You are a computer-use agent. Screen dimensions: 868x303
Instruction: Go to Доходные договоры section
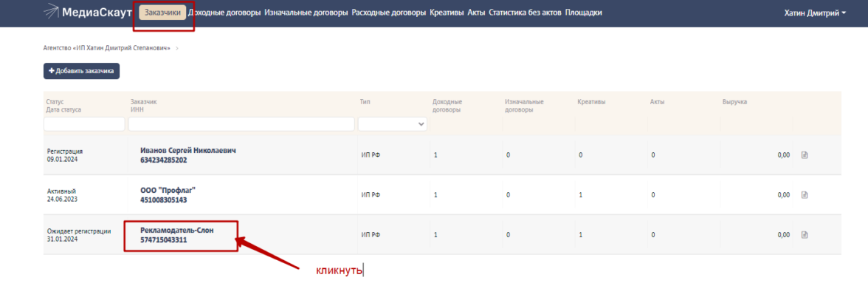click(224, 13)
